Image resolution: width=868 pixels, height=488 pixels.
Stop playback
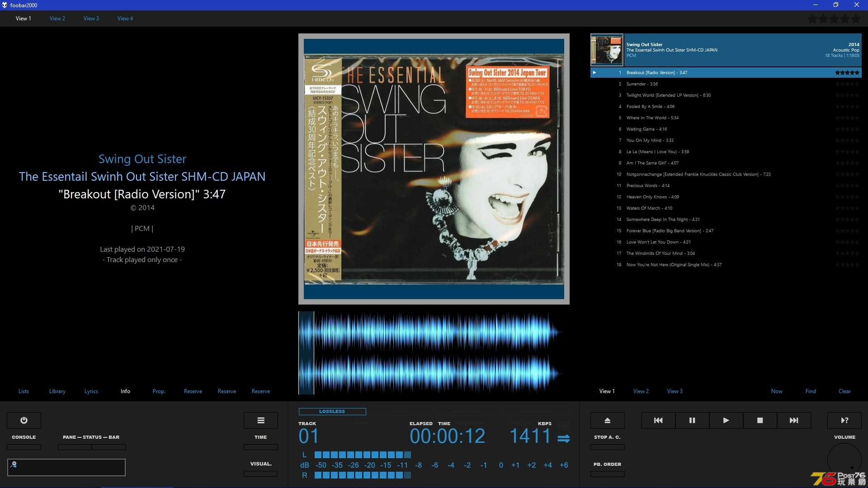coord(760,420)
